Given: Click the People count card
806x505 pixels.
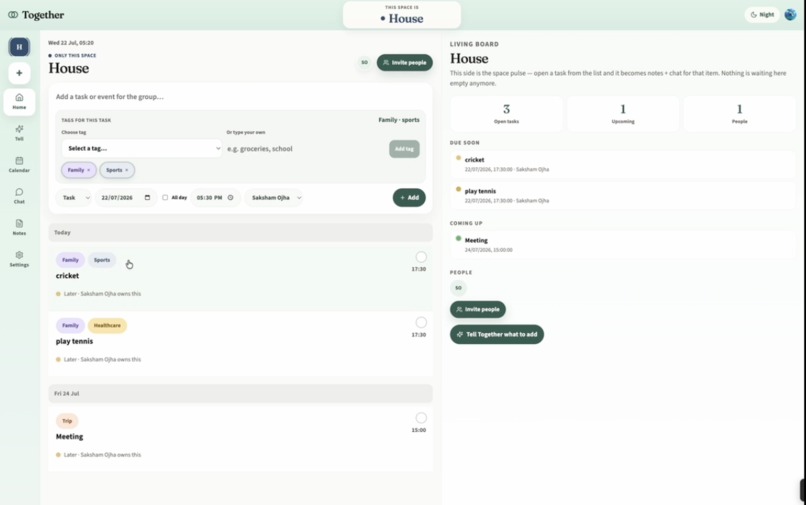Looking at the screenshot, I should [740, 114].
